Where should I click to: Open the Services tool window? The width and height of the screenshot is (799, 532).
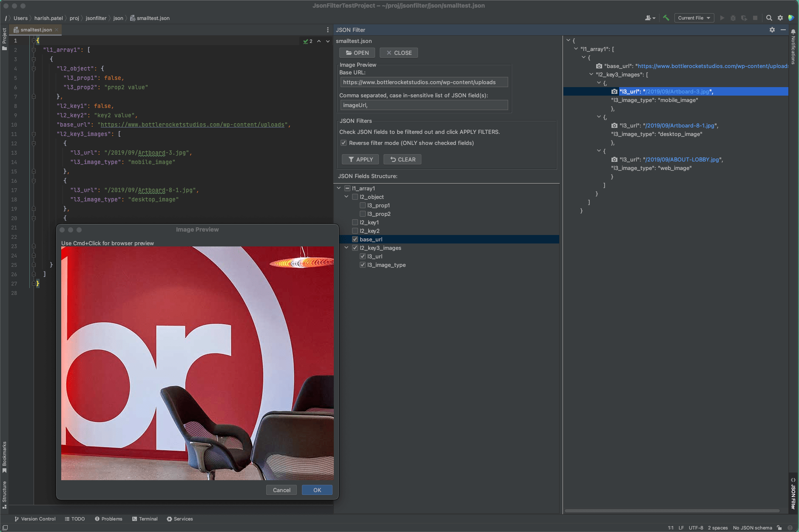pyautogui.click(x=180, y=519)
